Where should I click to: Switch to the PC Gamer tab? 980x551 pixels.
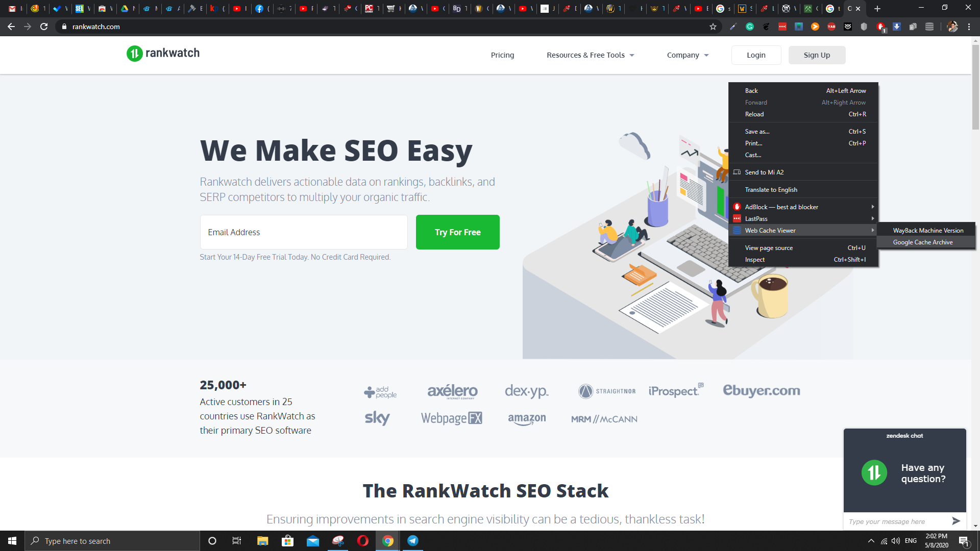(369, 9)
